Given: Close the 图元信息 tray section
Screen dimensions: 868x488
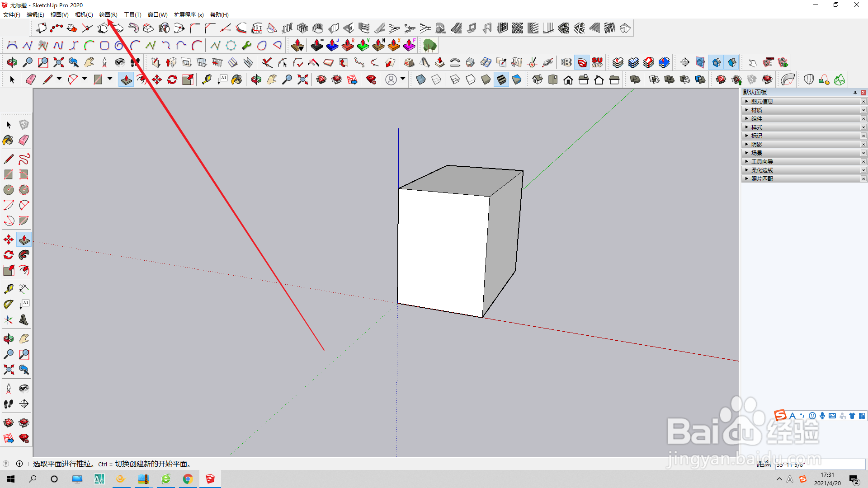Looking at the screenshot, I should pos(863,101).
